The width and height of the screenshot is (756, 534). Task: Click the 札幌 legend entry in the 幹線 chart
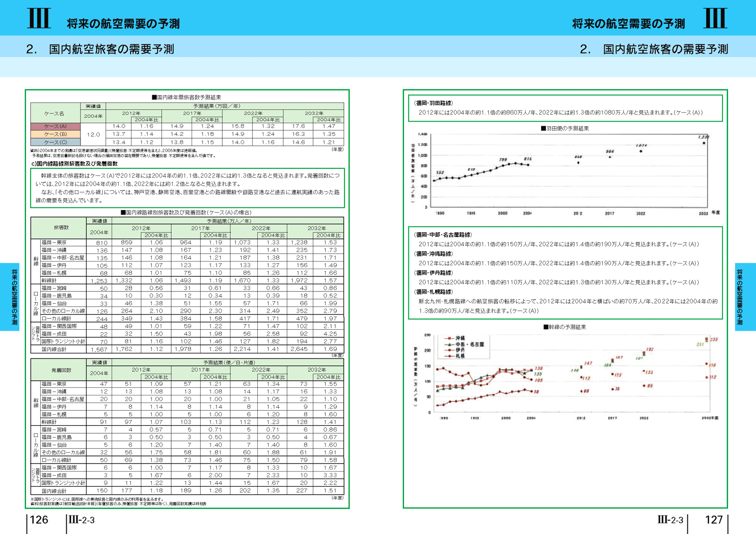tap(455, 356)
